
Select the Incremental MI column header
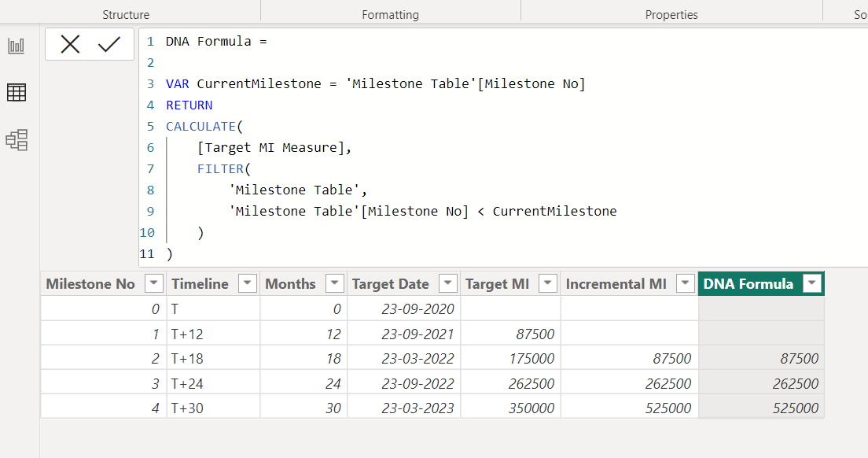coord(616,284)
